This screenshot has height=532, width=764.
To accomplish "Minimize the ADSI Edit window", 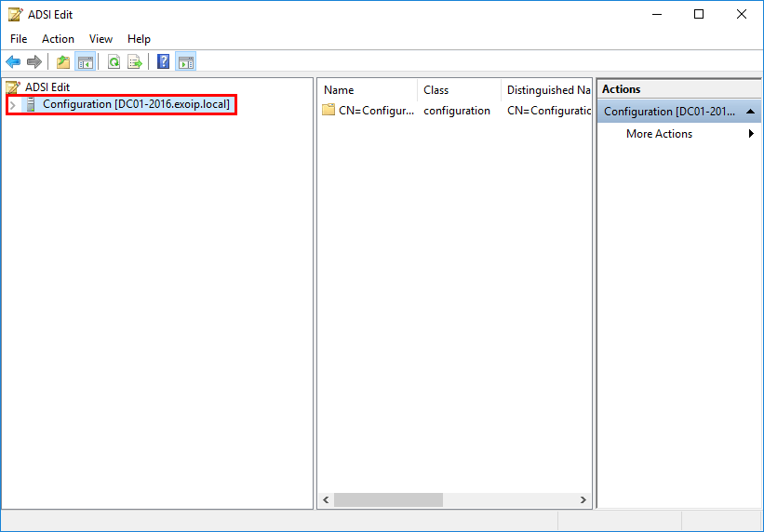I will [x=656, y=15].
